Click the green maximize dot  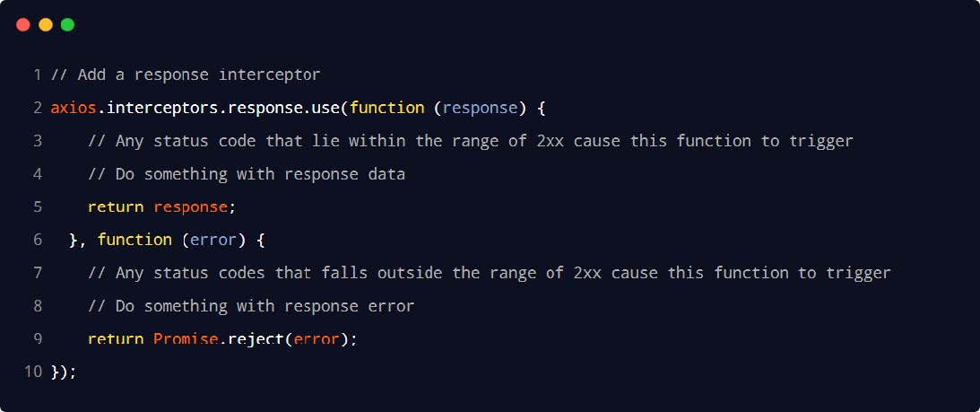67,25
